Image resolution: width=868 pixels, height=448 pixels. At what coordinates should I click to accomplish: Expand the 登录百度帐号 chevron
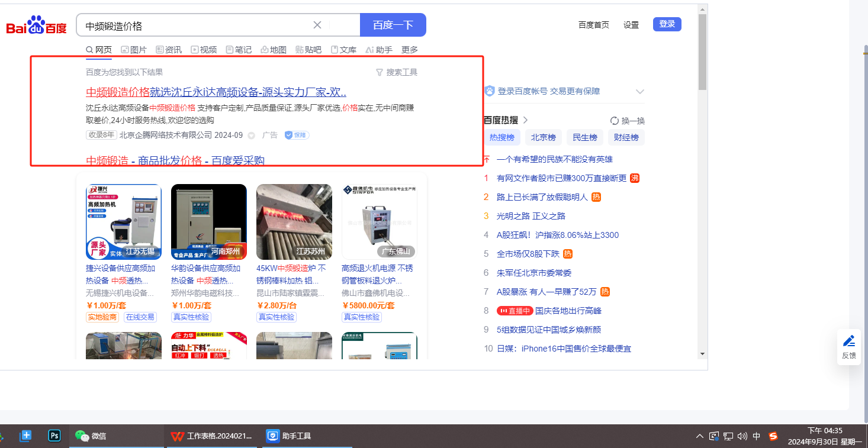click(x=639, y=92)
